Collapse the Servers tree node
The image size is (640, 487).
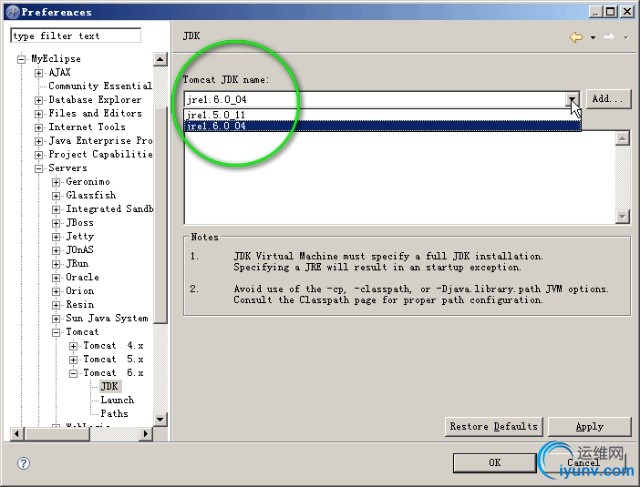[x=38, y=169]
